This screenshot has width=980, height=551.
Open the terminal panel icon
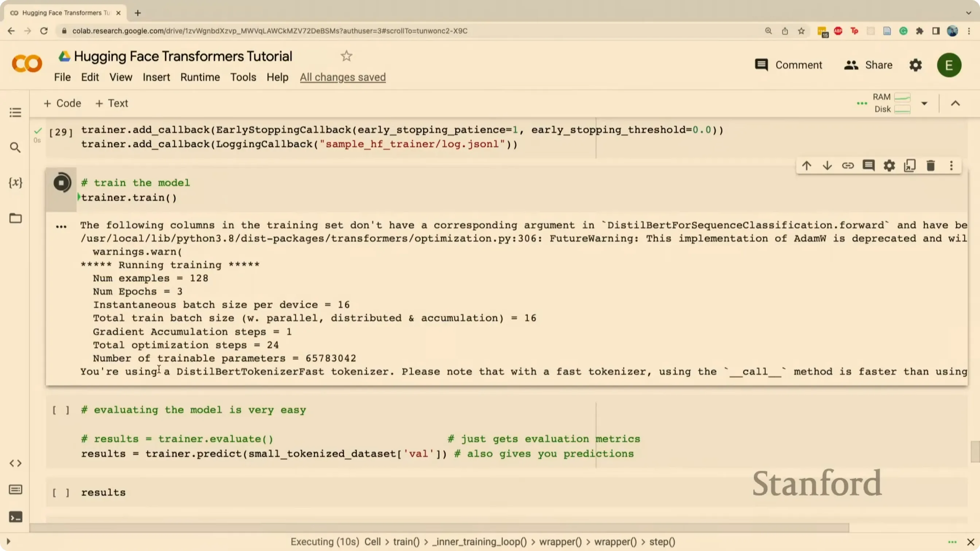pos(15,517)
